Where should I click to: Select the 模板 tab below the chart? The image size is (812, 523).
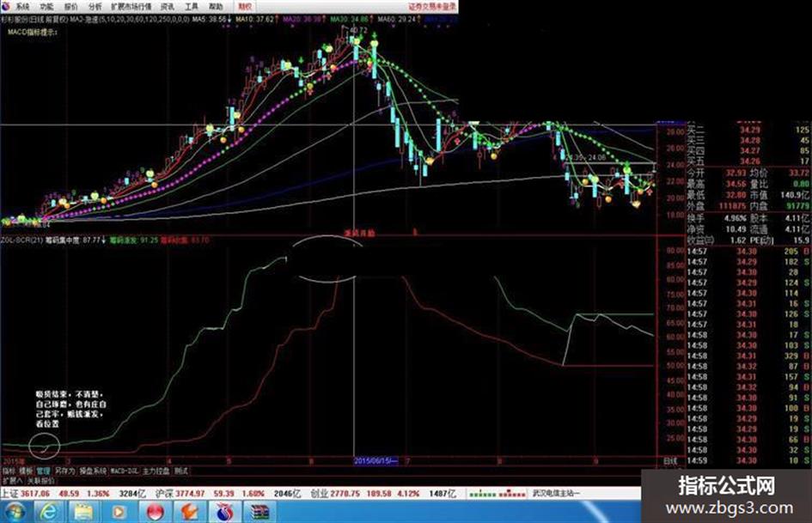tap(26, 471)
